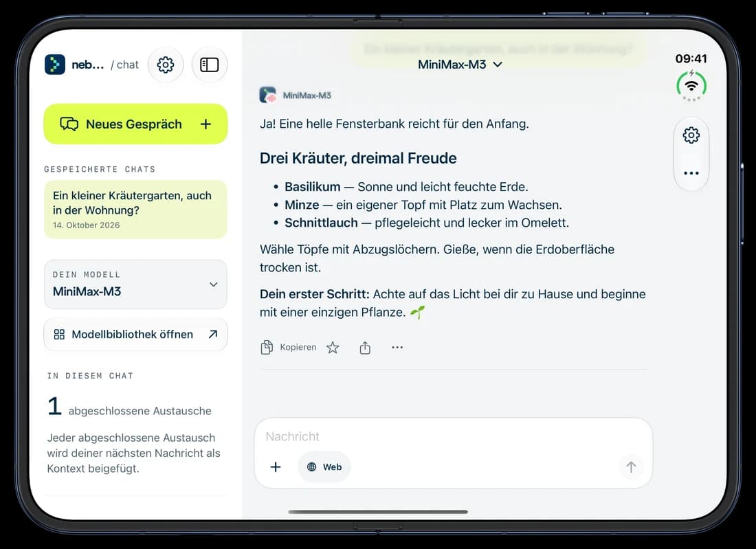The height and width of the screenshot is (549, 756).
Task: Open saved chat Ein kleiner Kräutergarten
Action: point(135,209)
